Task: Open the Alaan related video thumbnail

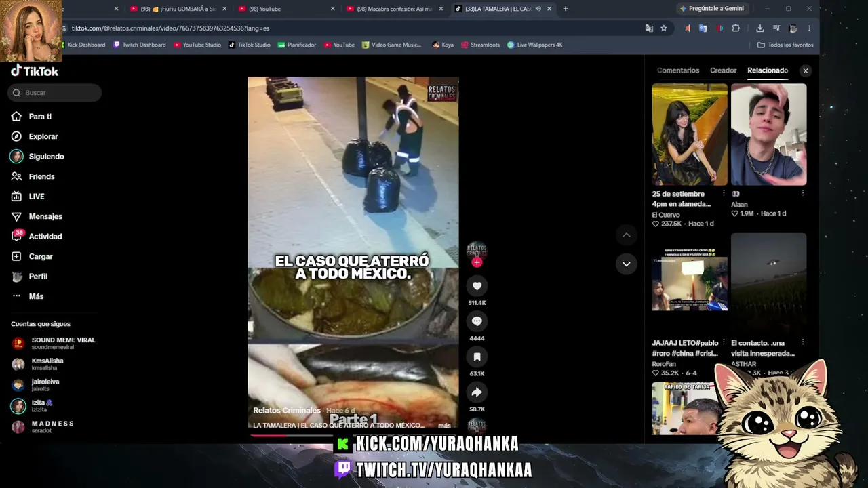Action: coord(769,134)
